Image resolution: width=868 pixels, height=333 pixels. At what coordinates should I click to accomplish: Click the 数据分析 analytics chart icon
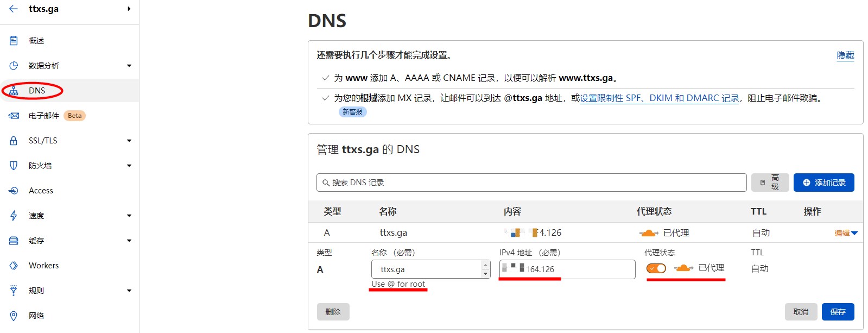coord(14,66)
